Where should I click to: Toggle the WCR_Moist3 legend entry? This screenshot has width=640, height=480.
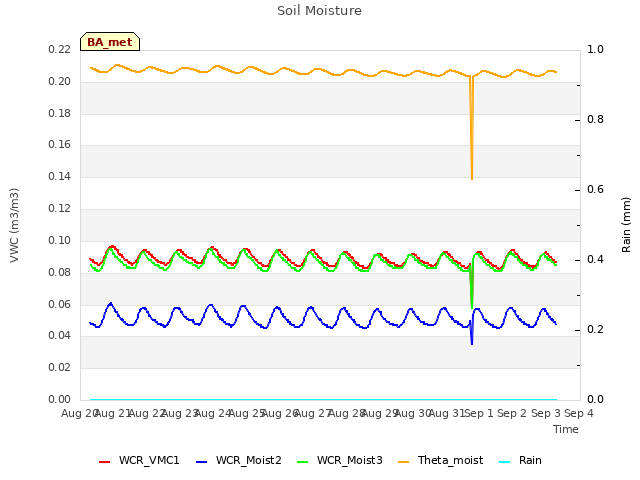click(340, 460)
